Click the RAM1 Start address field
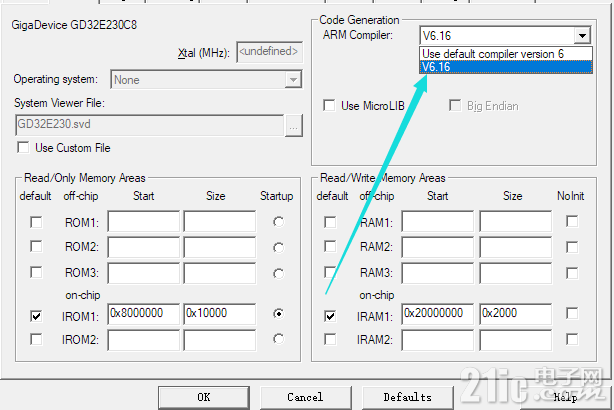 coord(438,222)
